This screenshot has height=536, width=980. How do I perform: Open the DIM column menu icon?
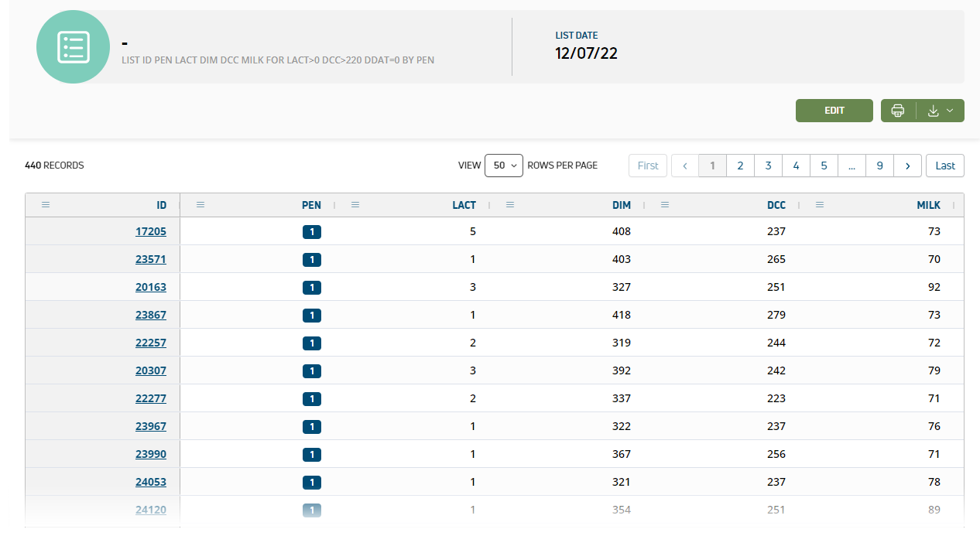(x=510, y=205)
